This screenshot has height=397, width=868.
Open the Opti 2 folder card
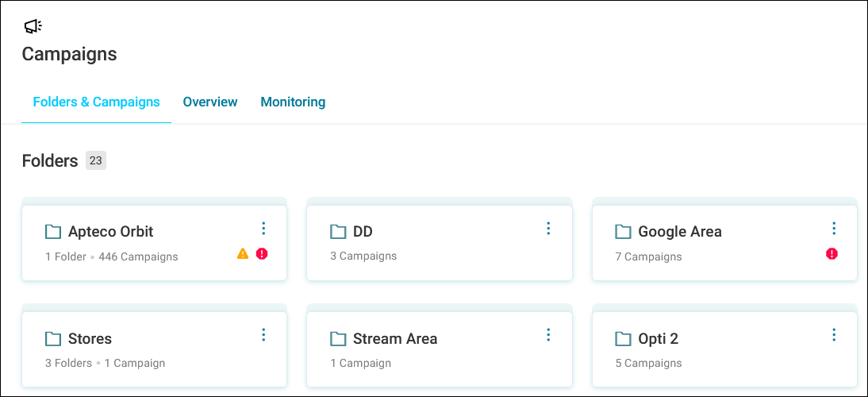click(x=724, y=349)
